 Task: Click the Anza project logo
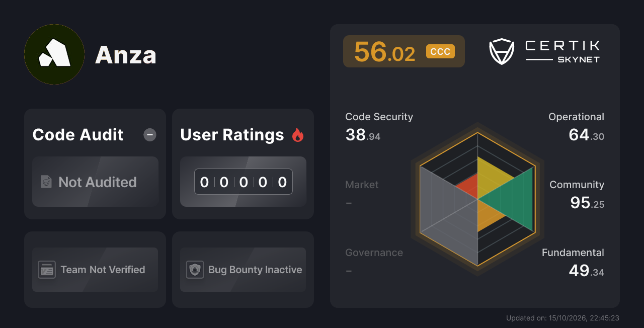(54, 54)
